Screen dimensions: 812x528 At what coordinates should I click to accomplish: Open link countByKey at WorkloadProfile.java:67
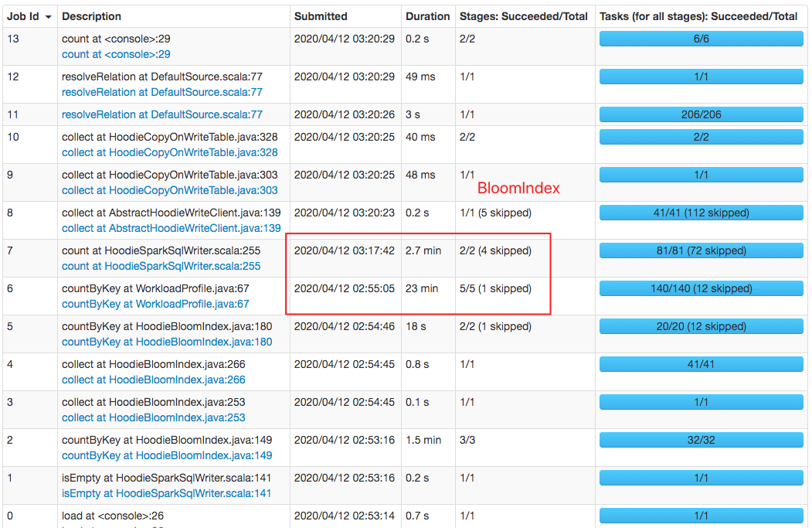155,304
